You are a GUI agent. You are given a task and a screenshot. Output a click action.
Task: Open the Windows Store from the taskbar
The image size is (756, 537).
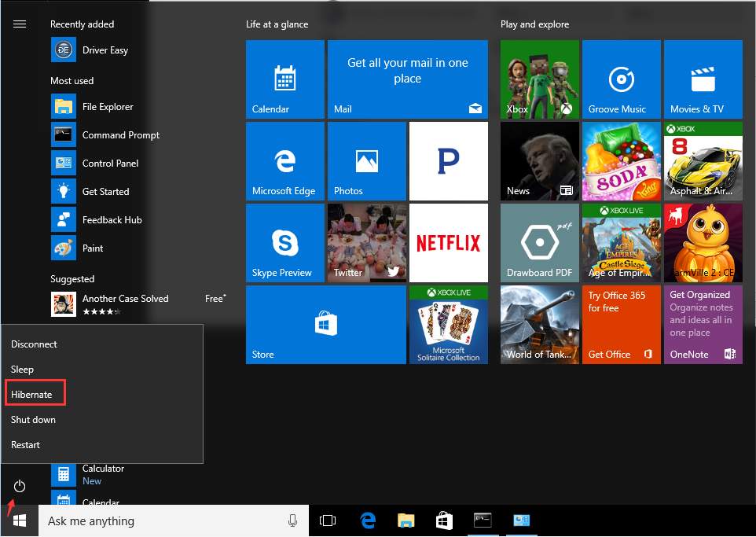point(443,520)
